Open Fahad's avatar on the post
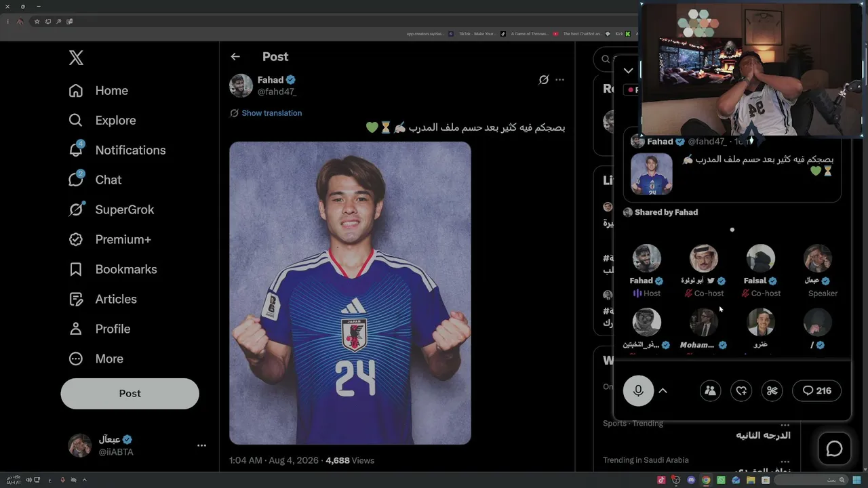868x488 pixels. 241,85
